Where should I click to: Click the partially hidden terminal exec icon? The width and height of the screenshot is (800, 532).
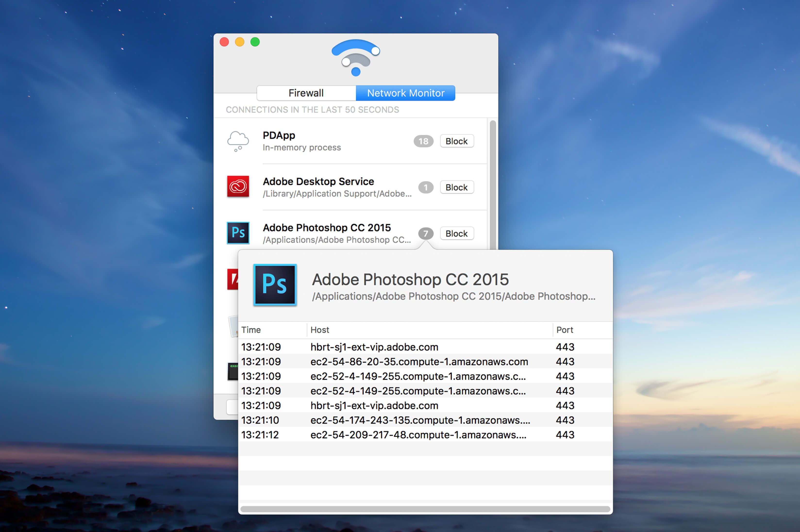(233, 371)
